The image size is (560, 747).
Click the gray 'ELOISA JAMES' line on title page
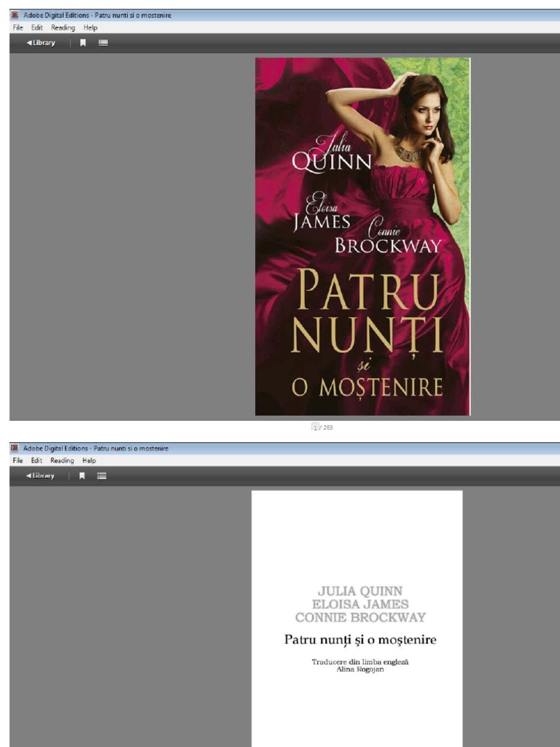(x=360, y=604)
